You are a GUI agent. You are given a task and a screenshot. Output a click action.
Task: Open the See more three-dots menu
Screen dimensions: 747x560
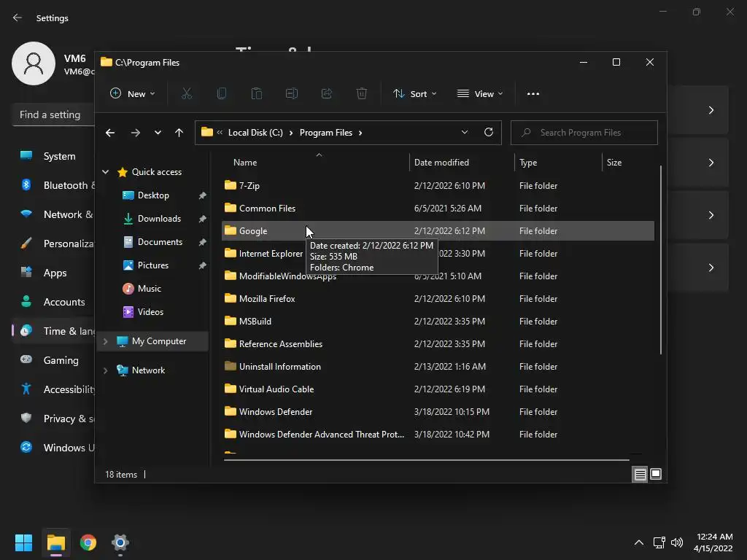pos(533,94)
